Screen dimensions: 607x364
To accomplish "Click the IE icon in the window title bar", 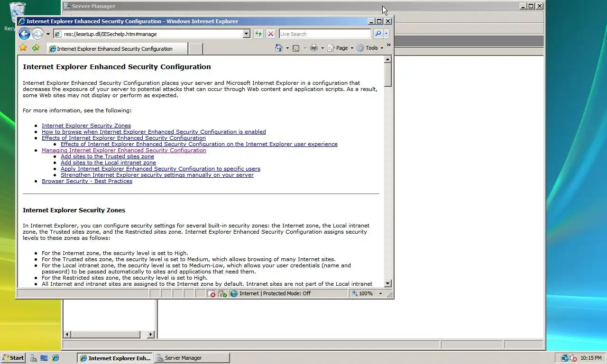I will (x=22, y=21).
